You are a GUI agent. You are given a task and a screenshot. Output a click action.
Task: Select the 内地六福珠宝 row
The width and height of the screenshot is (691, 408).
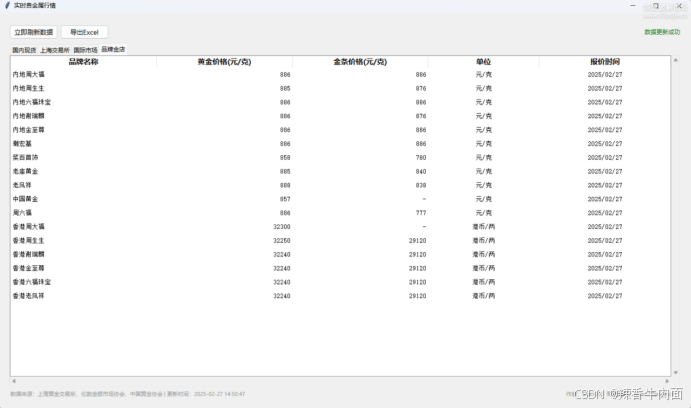(341, 102)
